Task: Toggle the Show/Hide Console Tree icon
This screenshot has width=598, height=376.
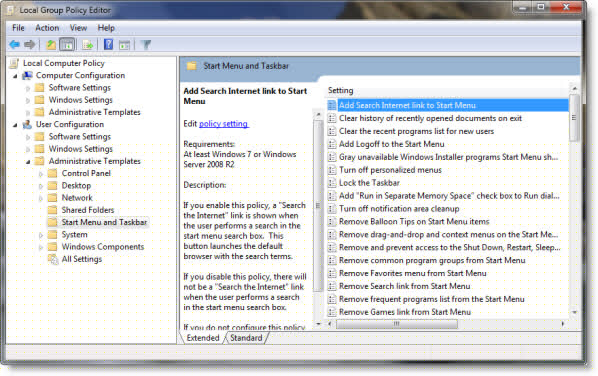Action: pyautogui.click(x=67, y=45)
